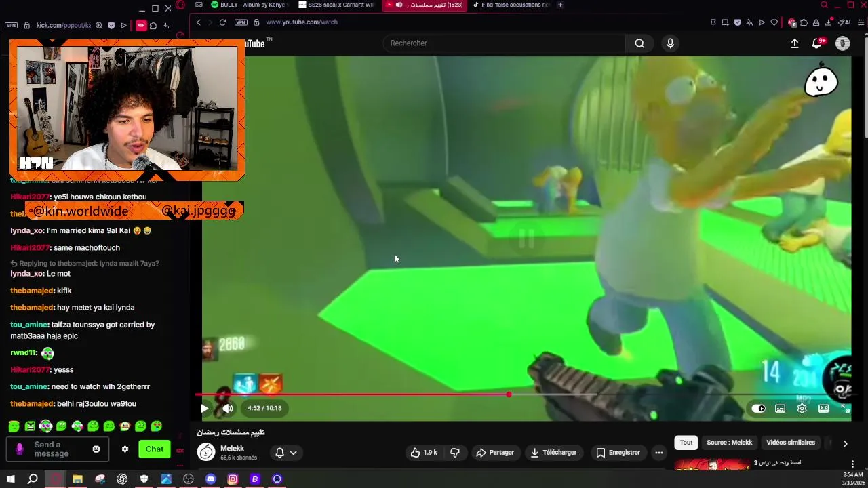Screen dimensions: 868x488
Task: Open zoom magnifier icon in Kick window
Action: (x=99, y=26)
